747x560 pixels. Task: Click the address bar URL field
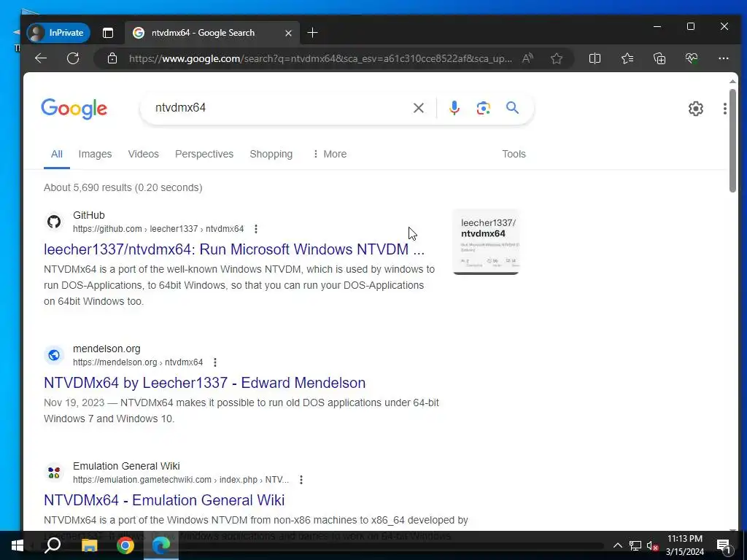point(320,58)
